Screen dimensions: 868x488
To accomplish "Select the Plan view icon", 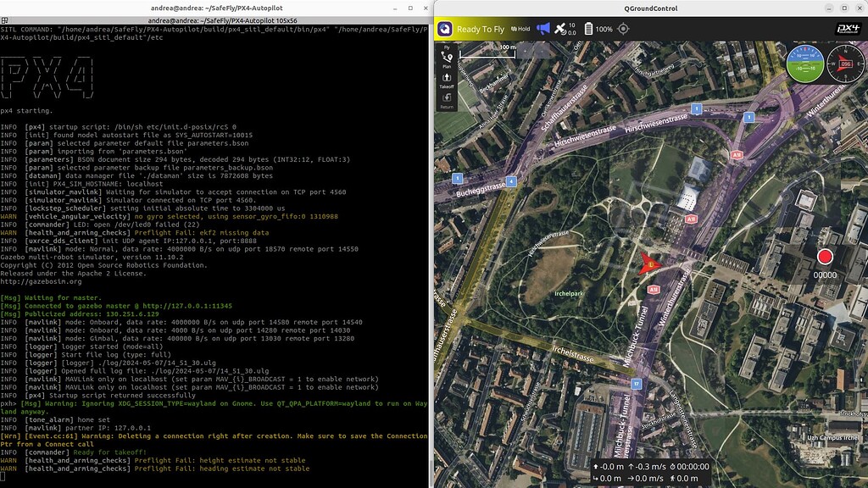I will [x=447, y=56].
